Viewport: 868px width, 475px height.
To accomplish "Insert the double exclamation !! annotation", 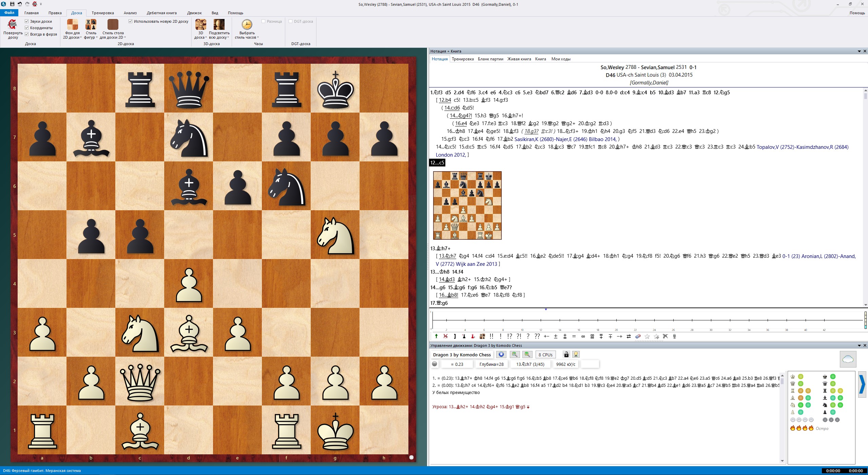I will (491, 336).
